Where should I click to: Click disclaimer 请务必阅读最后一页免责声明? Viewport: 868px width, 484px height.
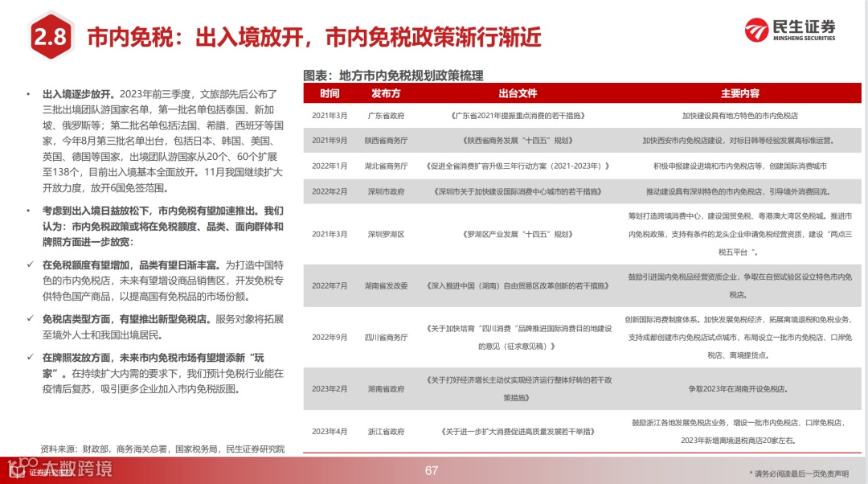click(x=799, y=474)
